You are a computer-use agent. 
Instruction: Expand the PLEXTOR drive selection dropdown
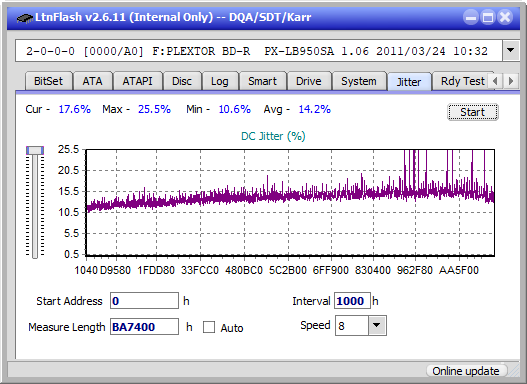coord(511,51)
